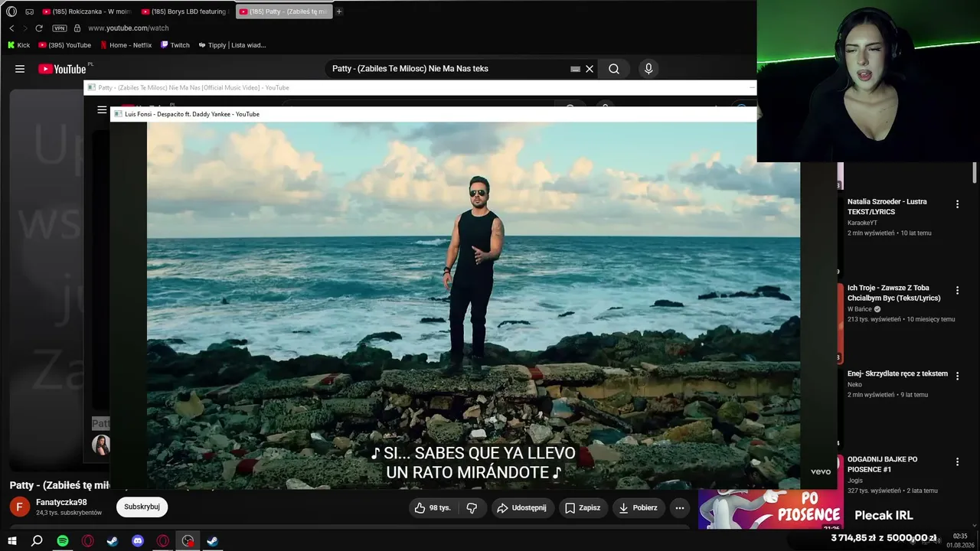Select the Patty (Zabiłeś tę miłość) tab
This screenshot has height=551, width=980.
pos(284,11)
